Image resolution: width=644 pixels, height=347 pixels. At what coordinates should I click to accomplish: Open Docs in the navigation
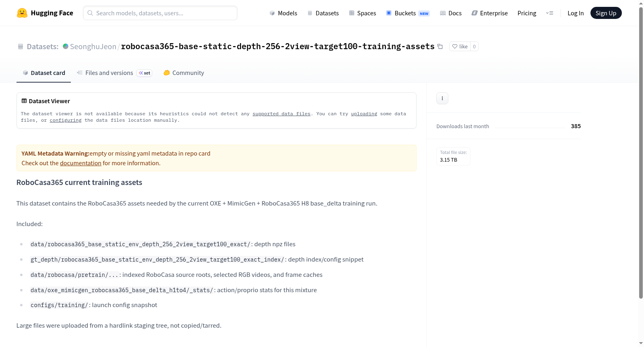tap(451, 13)
